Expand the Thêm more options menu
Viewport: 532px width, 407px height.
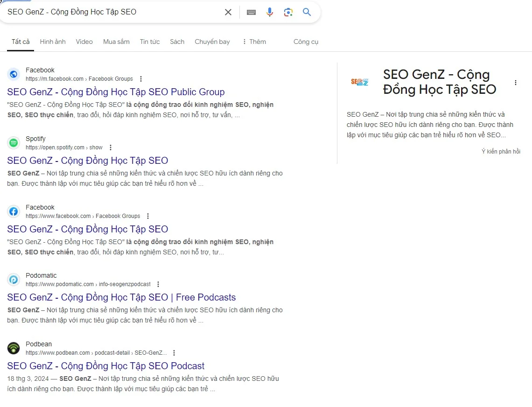coord(254,42)
